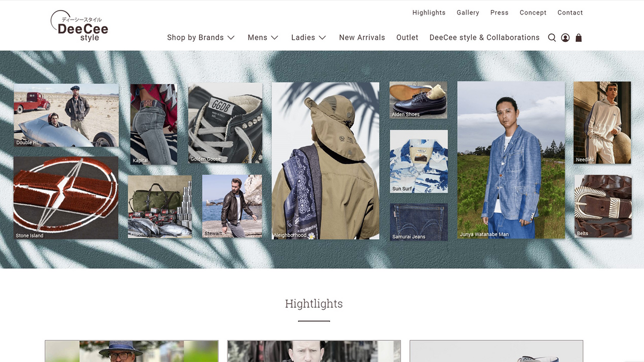644x362 pixels.
Task: Open the Sun Surf shirt thumbnail
Action: pyautogui.click(x=419, y=161)
